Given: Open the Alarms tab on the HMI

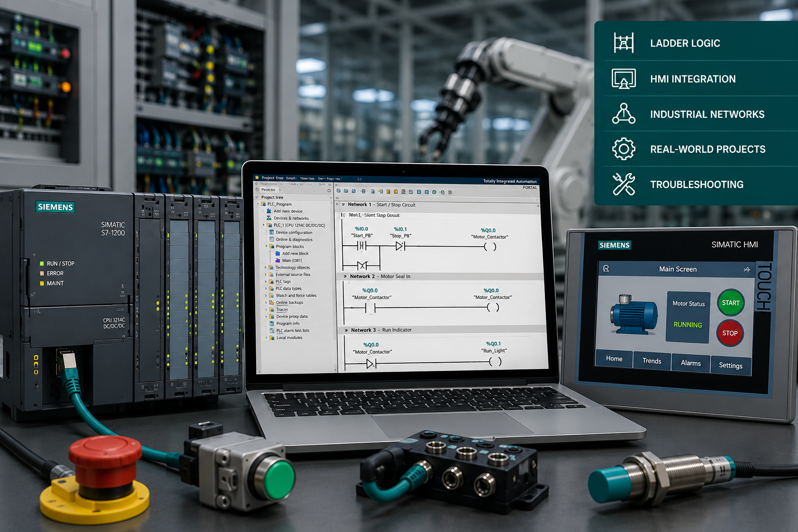Looking at the screenshot, I should pyautogui.click(x=690, y=363).
